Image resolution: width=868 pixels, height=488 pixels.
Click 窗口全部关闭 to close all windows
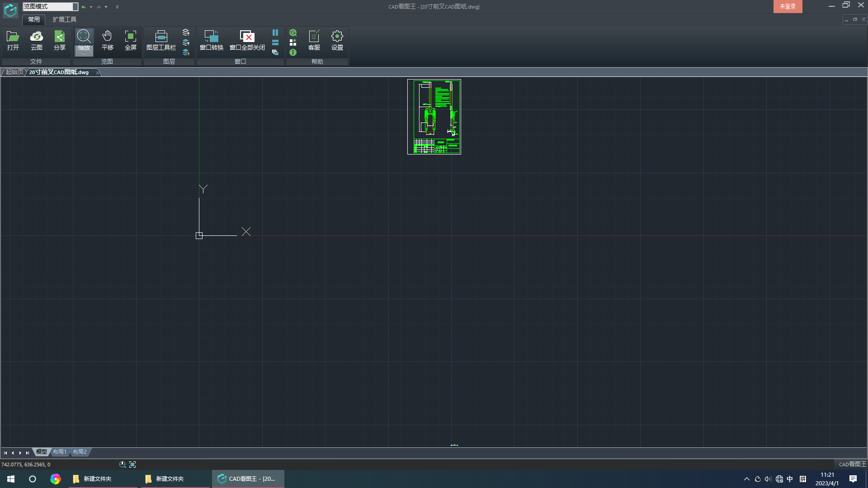point(247,40)
